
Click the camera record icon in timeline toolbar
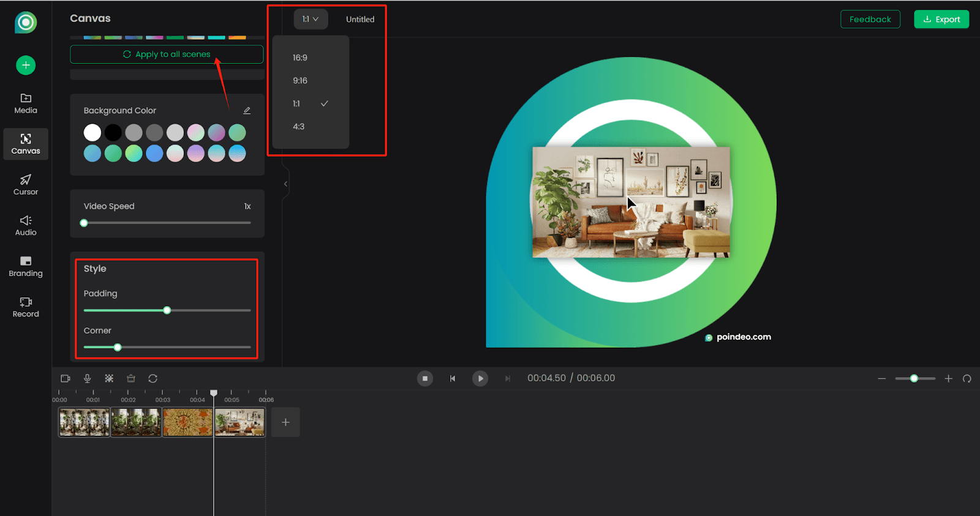66,378
